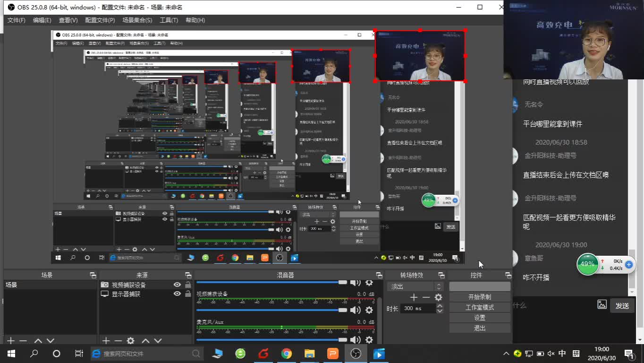Move the selected source up

pos(145,340)
